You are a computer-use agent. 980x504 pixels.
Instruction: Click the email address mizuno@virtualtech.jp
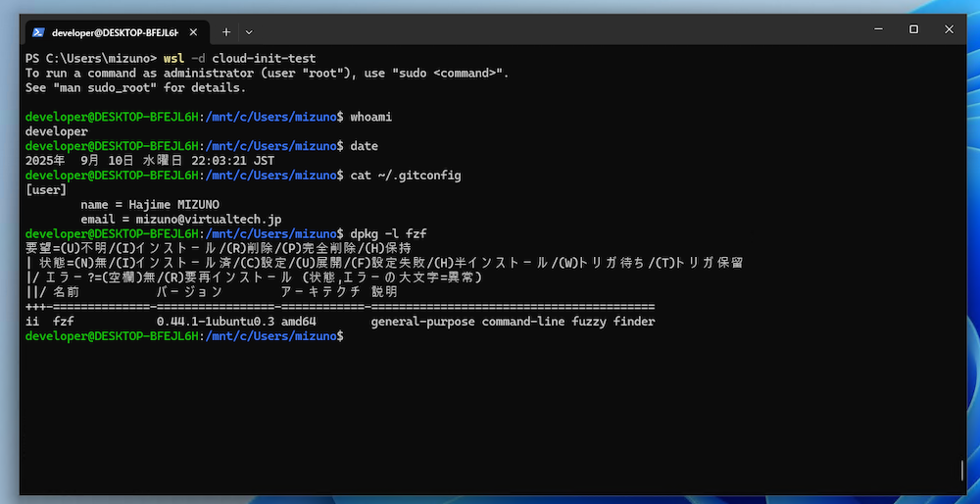pyautogui.click(x=202, y=220)
